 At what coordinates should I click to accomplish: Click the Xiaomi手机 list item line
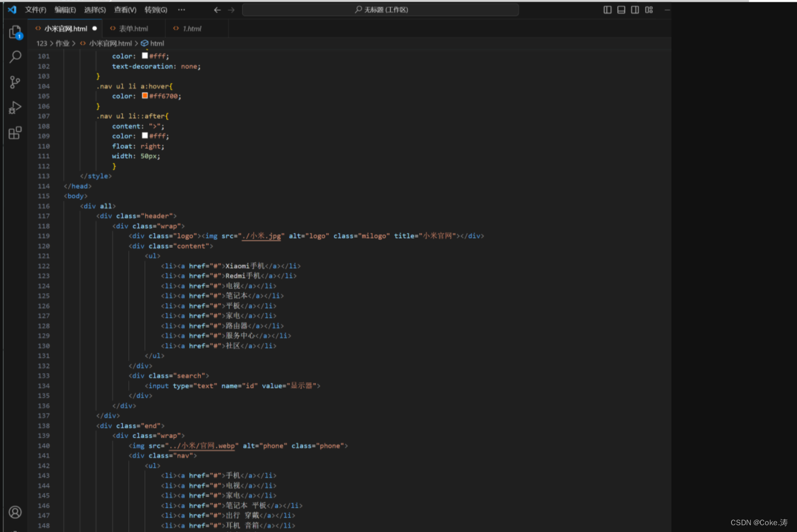pyautogui.click(x=231, y=266)
